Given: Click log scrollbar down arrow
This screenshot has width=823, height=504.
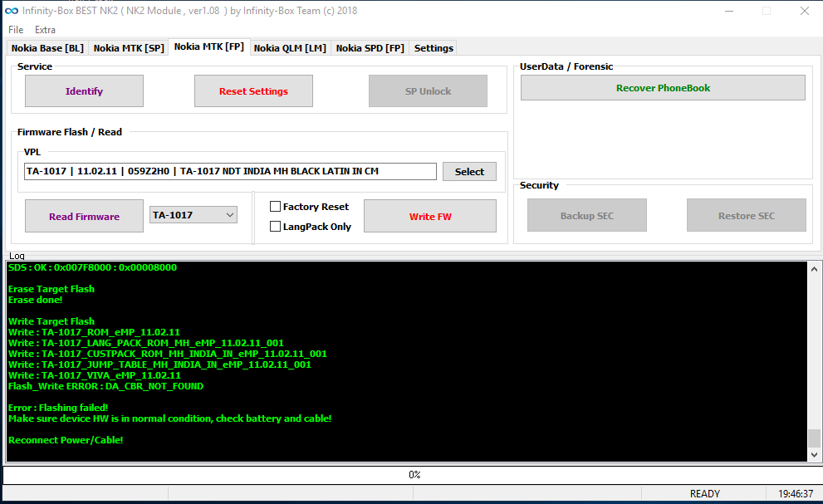Looking at the screenshot, I should [814, 455].
